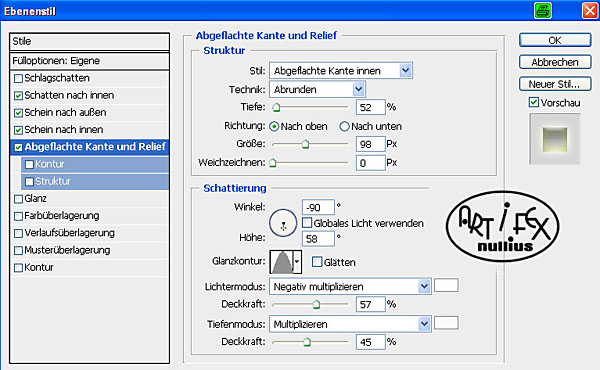Check the Glanz effect checkbox
The height and width of the screenshot is (370, 600).
pos(18,199)
